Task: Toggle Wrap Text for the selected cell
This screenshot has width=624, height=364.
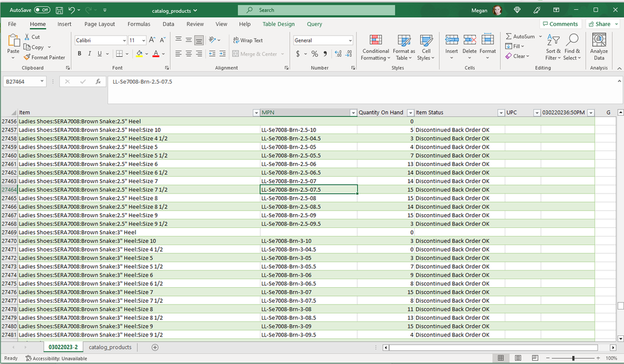Action: [248, 41]
